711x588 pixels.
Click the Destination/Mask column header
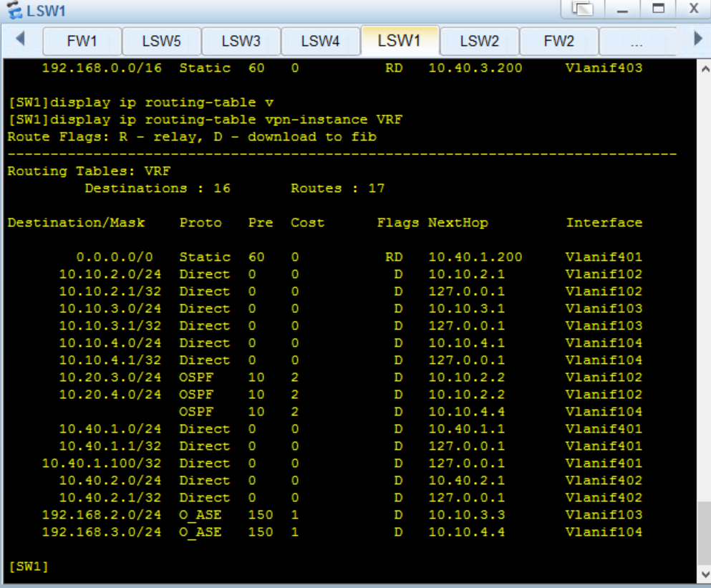[76, 223]
